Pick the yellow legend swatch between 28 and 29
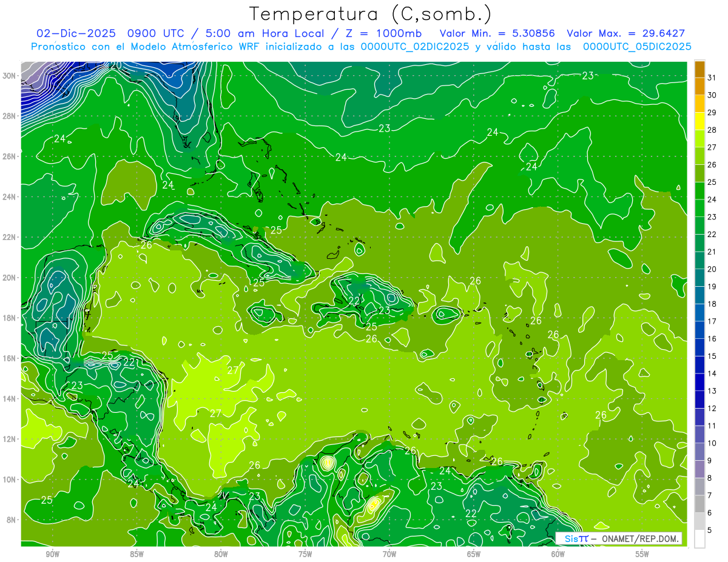Image resolution: width=728 pixels, height=562 pixels. click(699, 121)
